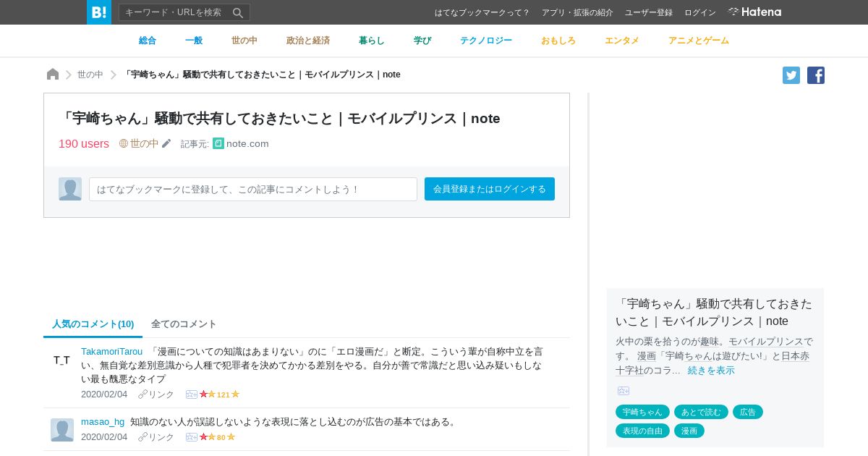Click ログイン link in header

700,12
